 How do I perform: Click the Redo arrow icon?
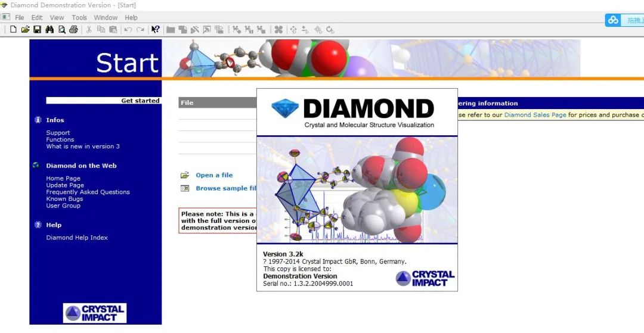click(140, 30)
